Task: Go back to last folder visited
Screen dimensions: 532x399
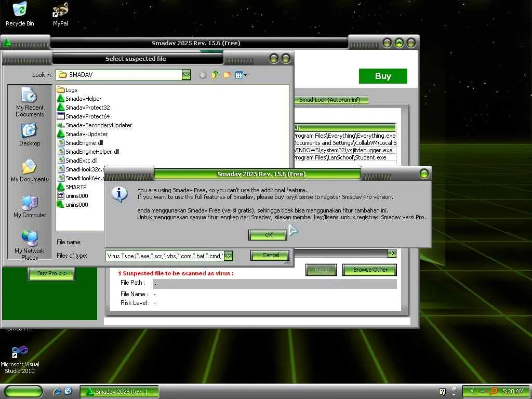Action: pyautogui.click(x=203, y=75)
